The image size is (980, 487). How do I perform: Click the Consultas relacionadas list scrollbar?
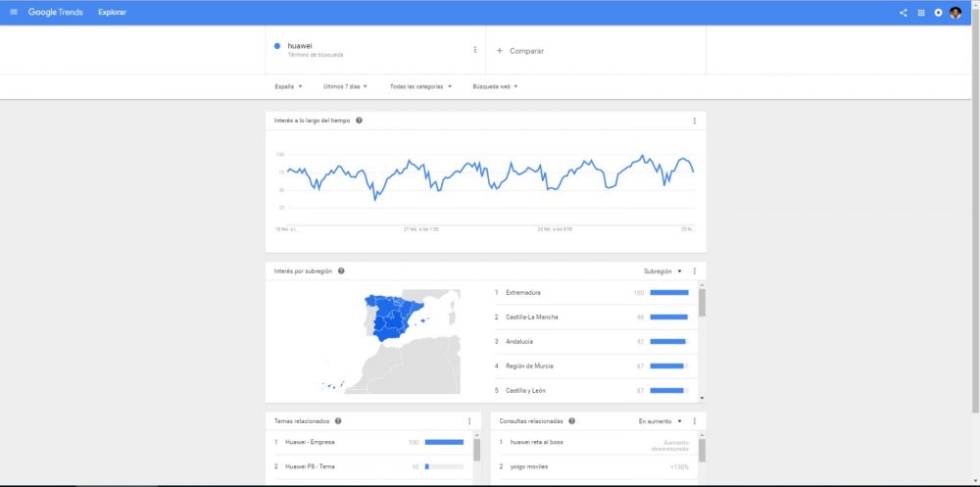tap(702, 450)
